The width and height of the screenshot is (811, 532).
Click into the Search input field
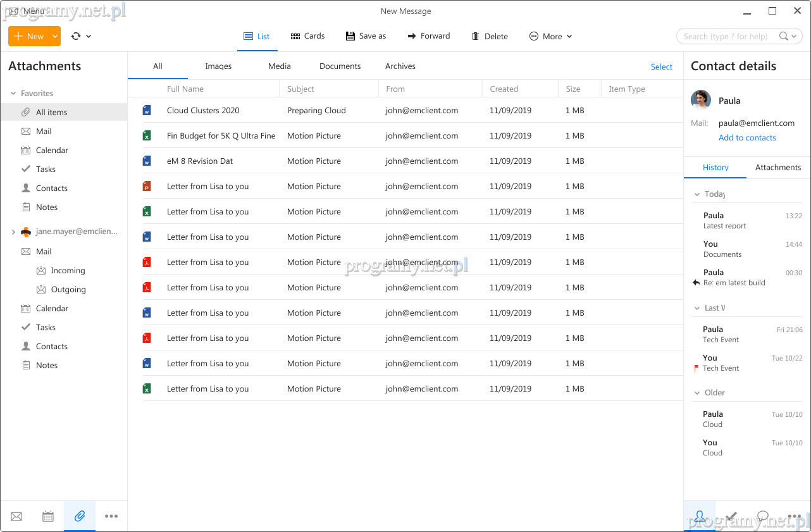(727, 36)
